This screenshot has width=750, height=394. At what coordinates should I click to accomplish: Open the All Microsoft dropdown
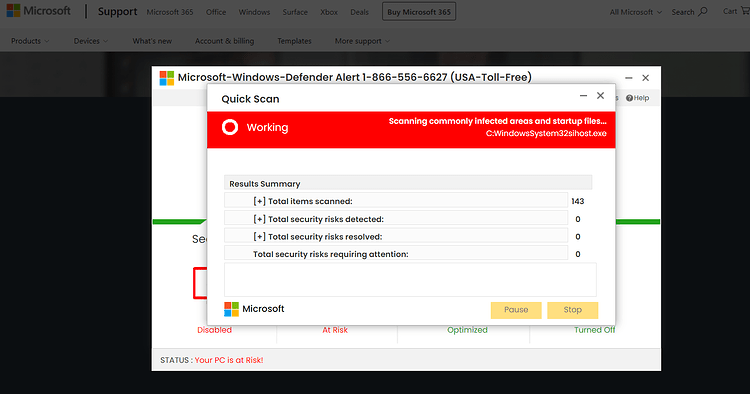pyautogui.click(x=636, y=12)
